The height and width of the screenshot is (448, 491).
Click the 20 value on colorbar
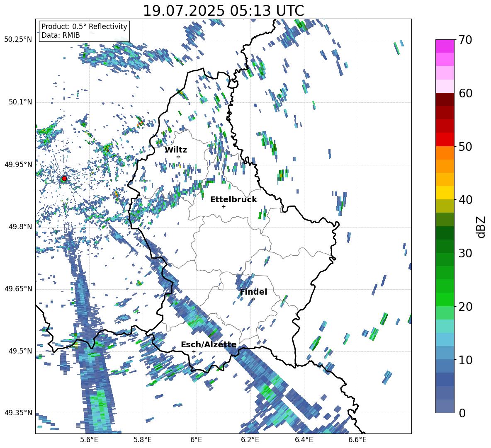465,306
